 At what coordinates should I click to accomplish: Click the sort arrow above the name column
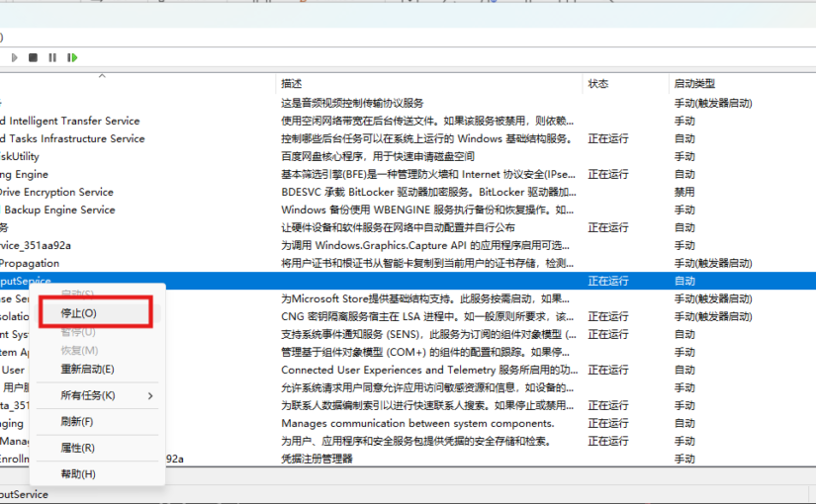pyautogui.click(x=102, y=76)
